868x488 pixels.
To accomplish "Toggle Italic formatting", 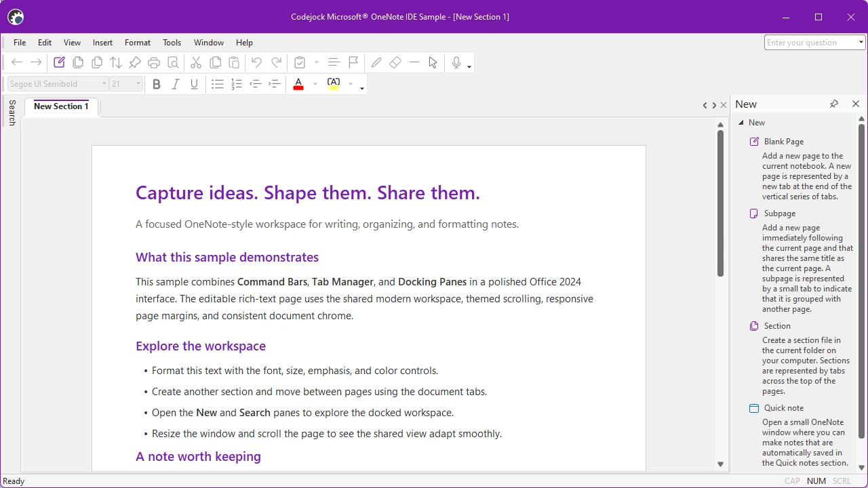I will 176,84.
